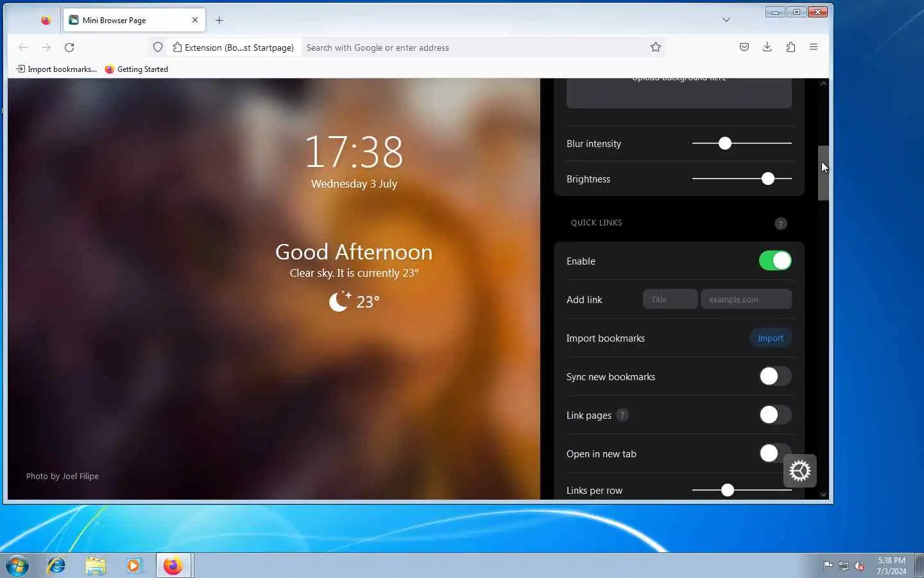Image resolution: width=924 pixels, height=578 pixels.
Task: Click the address search bar
Action: [x=474, y=48]
